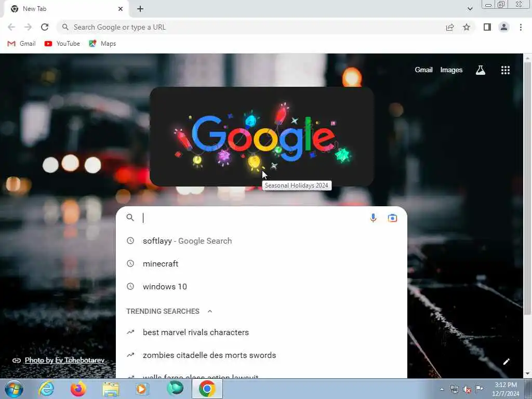Select the softlayy search suggestion
The image size is (532, 399).
pyautogui.click(x=261, y=241)
